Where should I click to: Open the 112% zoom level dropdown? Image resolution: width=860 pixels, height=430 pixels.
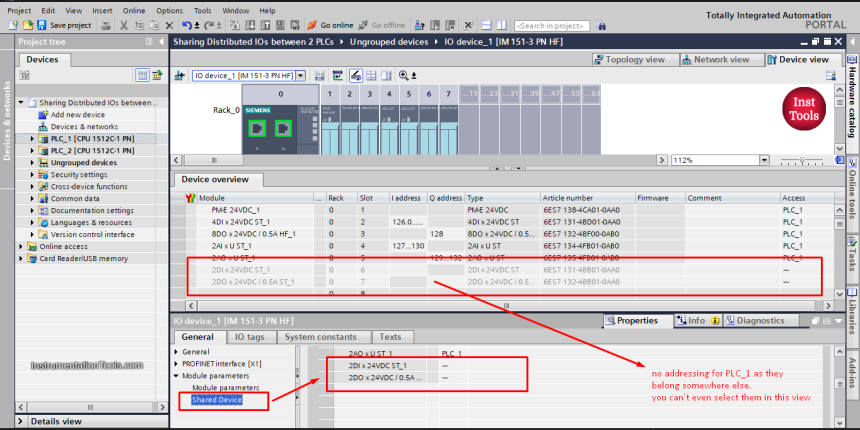point(765,160)
